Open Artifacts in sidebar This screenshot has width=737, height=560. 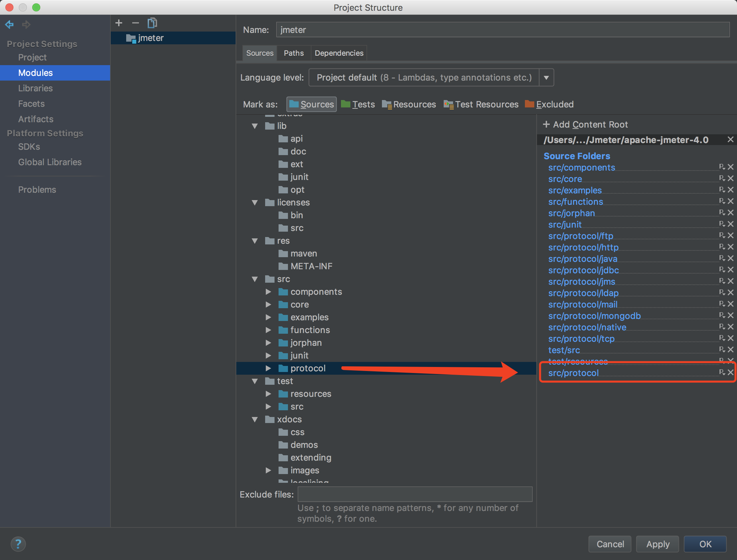click(36, 119)
